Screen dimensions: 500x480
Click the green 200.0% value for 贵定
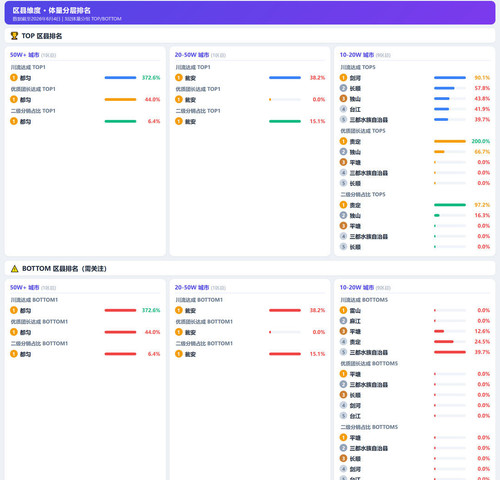click(x=481, y=141)
